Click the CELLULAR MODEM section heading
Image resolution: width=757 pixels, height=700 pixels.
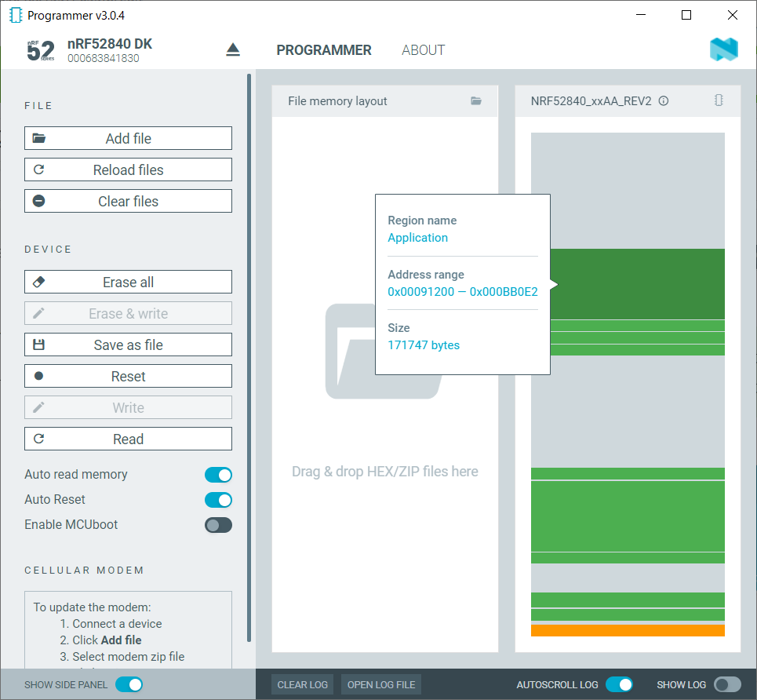[84, 570]
